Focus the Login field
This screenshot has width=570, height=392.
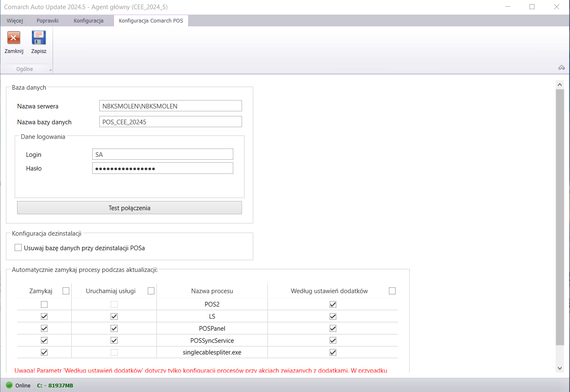click(163, 154)
